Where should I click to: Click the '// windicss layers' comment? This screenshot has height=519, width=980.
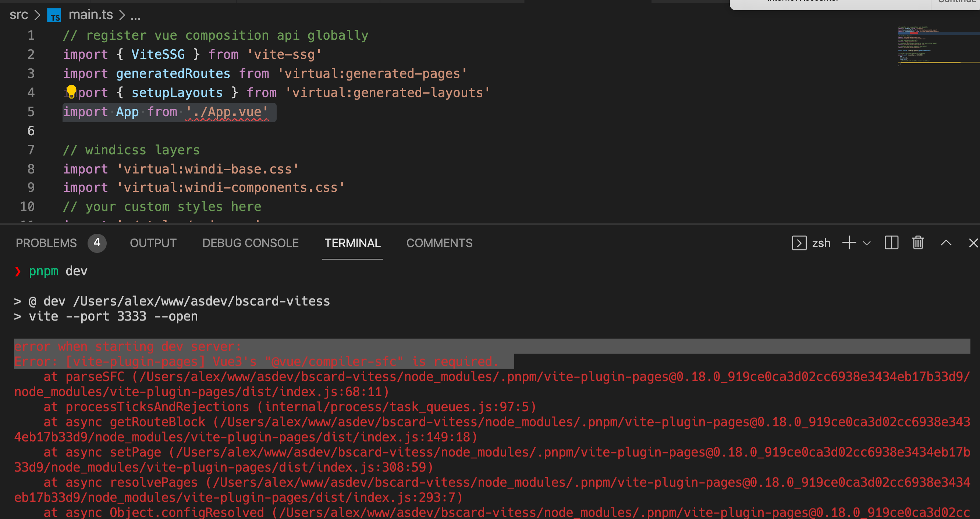131,150
